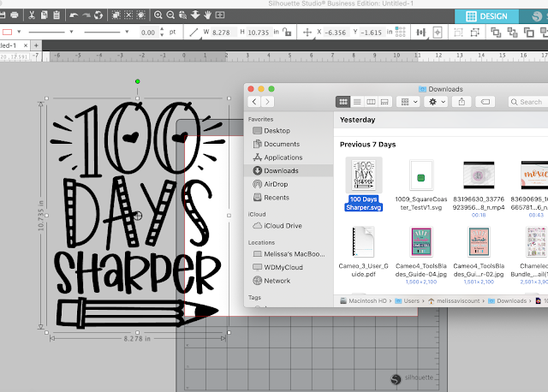Increase line thickness with stepper
Screen dimensions: 548x392
pyautogui.click(x=162, y=29)
